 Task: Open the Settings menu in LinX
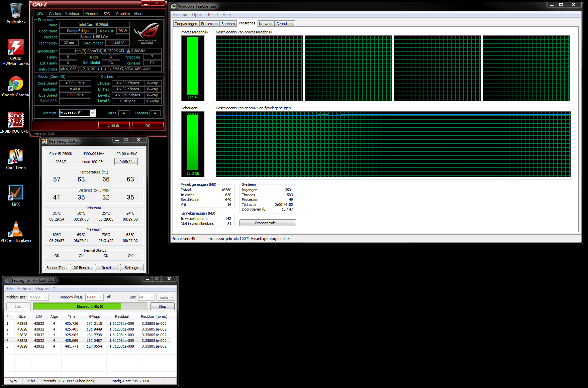[x=24, y=289]
